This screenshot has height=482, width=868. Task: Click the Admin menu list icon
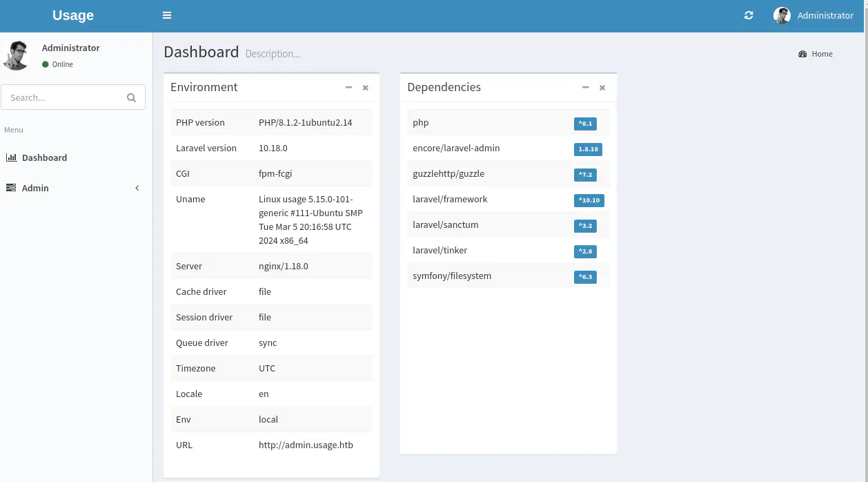click(11, 188)
